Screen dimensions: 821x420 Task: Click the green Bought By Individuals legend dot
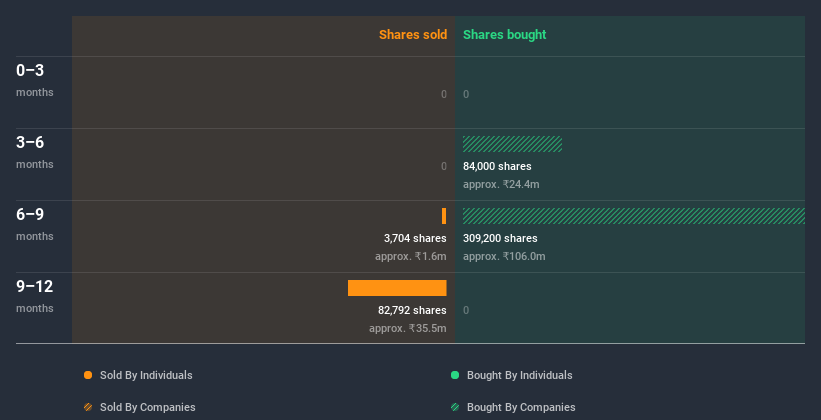coord(455,375)
